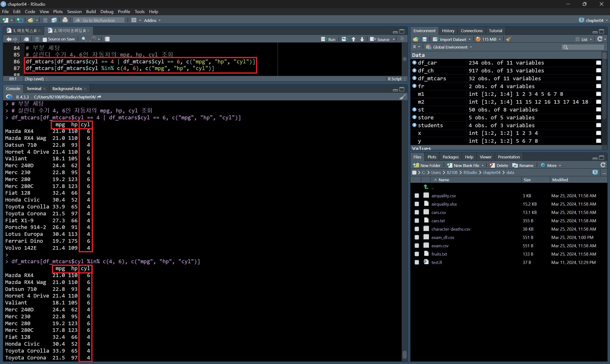Screen dimensions: 610x364
Task: Click the refresh files list icon
Action: point(603,165)
